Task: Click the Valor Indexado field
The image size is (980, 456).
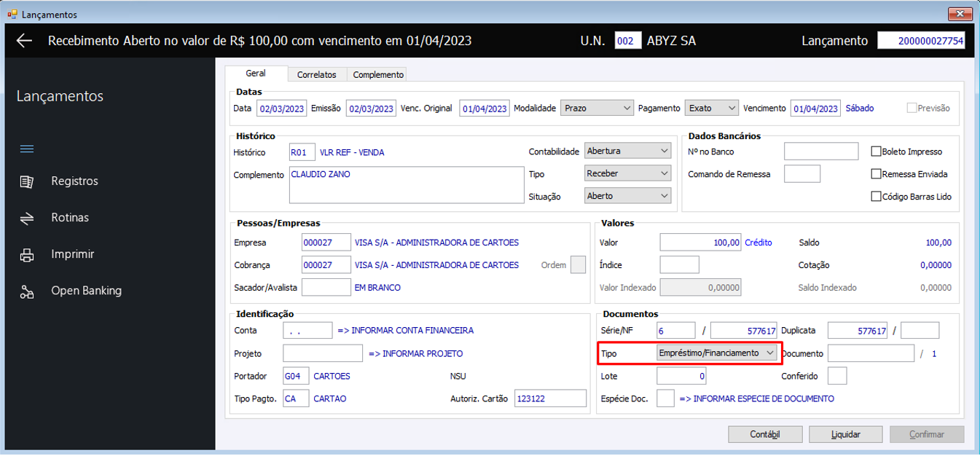Action: (x=700, y=288)
